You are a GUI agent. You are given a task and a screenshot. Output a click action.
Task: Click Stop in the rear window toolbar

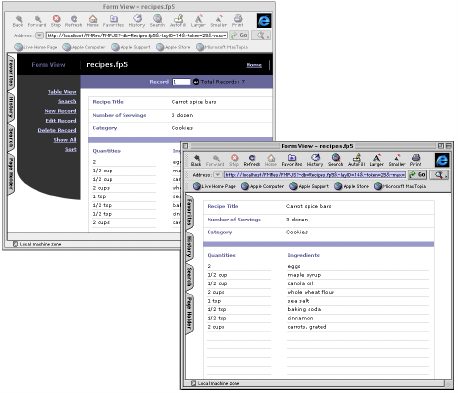coord(56,21)
